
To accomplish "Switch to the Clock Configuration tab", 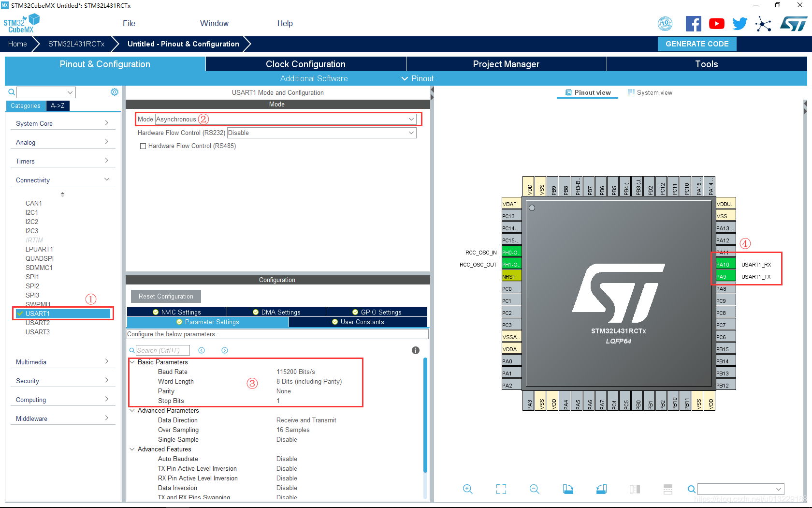I will coord(305,64).
